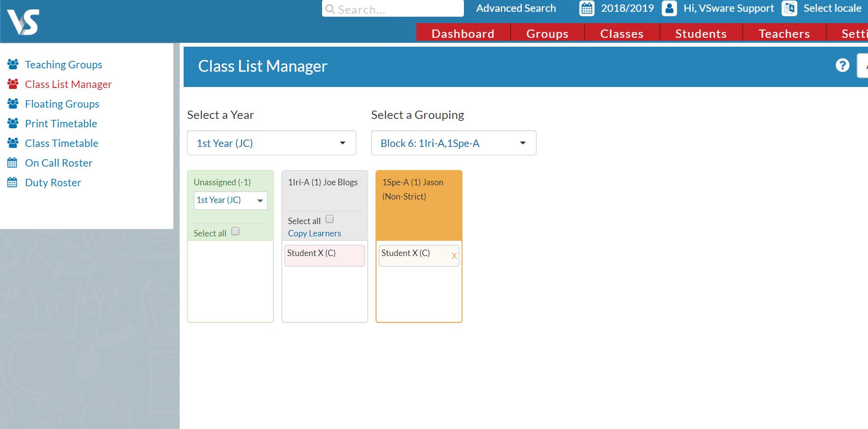Click the select locale language icon
The image size is (868, 429).
tap(789, 8)
